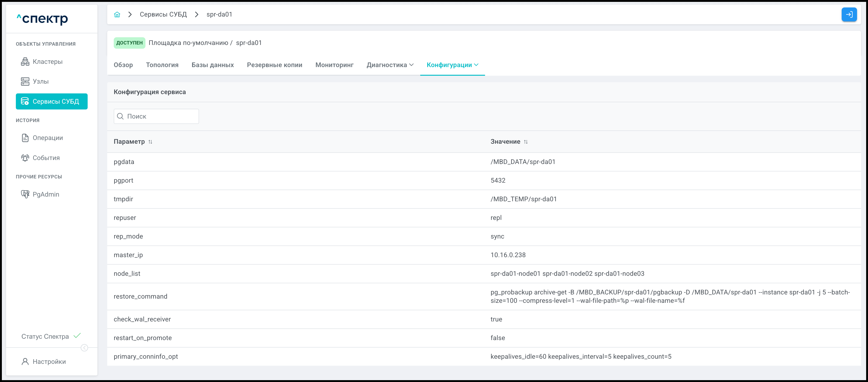Select Сервисы СУБД in sidebar

point(52,101)
